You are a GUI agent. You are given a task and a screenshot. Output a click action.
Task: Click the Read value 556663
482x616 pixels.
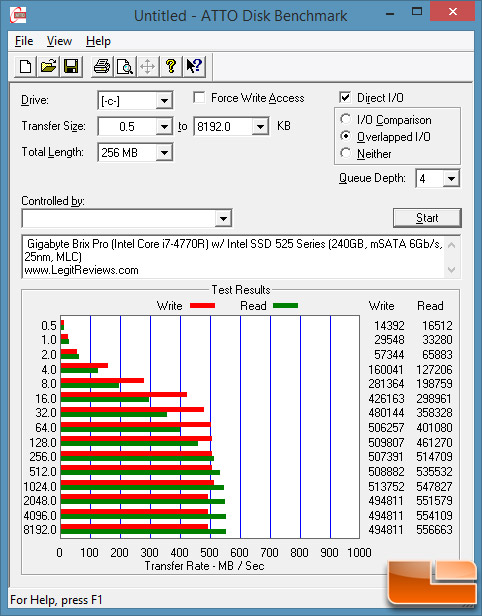click(x=434, y=530)
